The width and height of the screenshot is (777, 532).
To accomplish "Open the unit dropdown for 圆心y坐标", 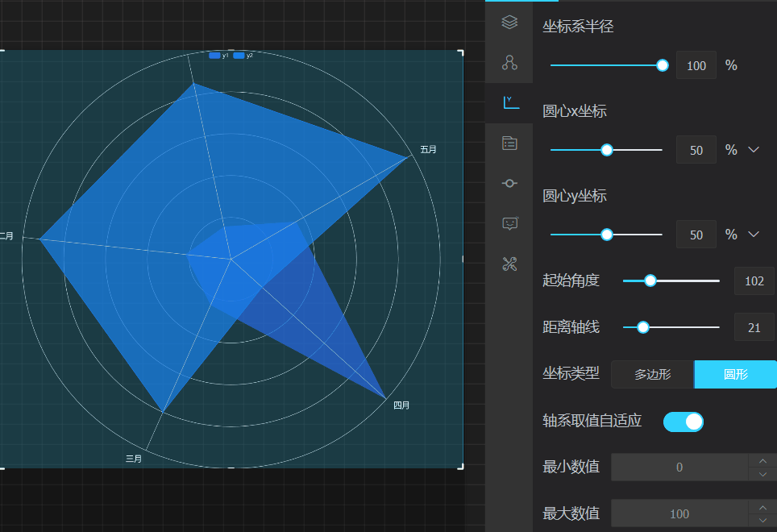I will point(754,235).
